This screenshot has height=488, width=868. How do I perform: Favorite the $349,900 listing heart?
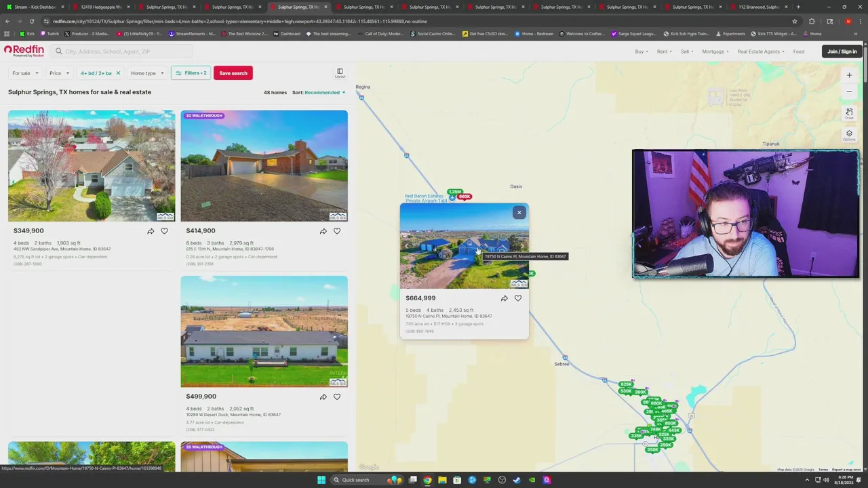click(164, 231)
